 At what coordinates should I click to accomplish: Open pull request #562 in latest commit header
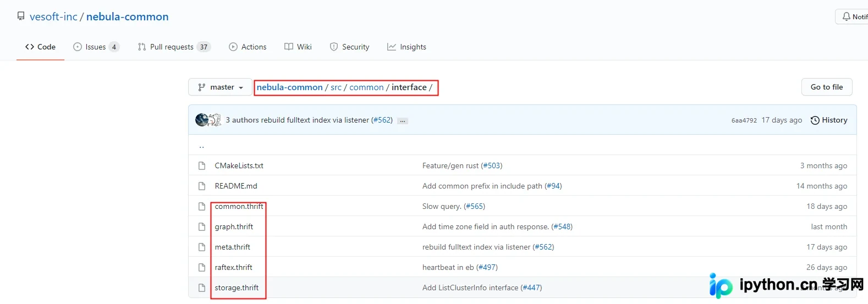(x=382, y=120)
